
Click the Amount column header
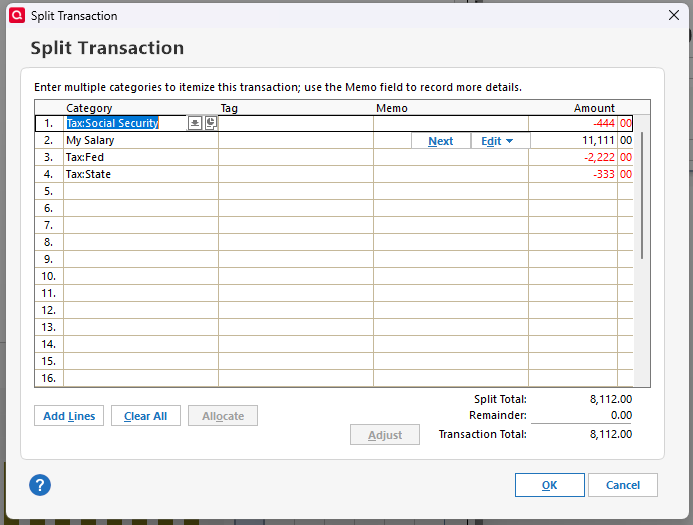[x=594, y=108]
